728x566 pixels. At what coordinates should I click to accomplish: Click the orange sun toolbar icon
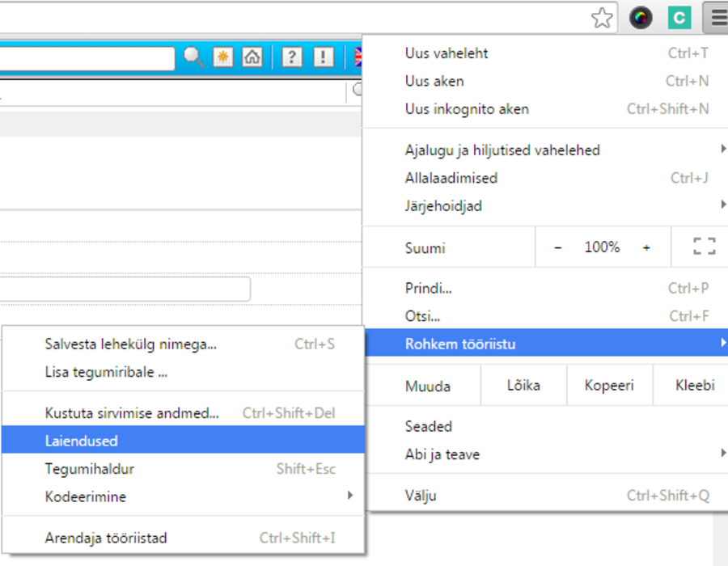[223, 57]
